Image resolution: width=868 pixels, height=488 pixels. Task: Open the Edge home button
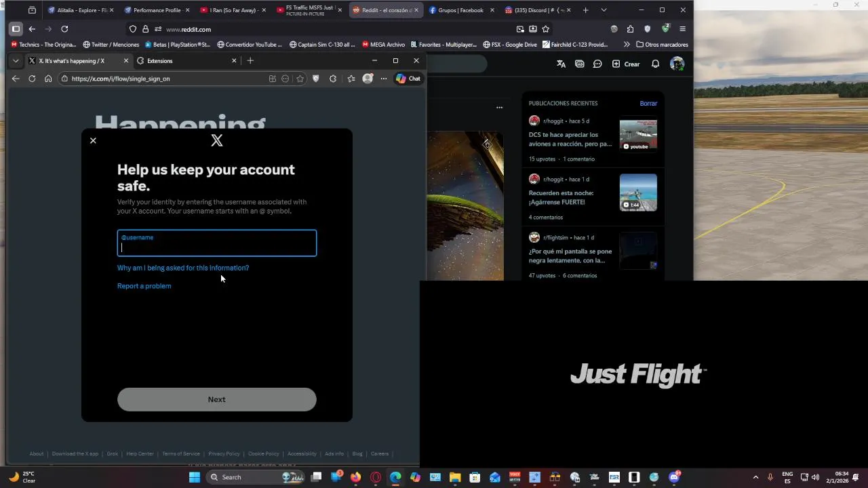pos(48,79)
